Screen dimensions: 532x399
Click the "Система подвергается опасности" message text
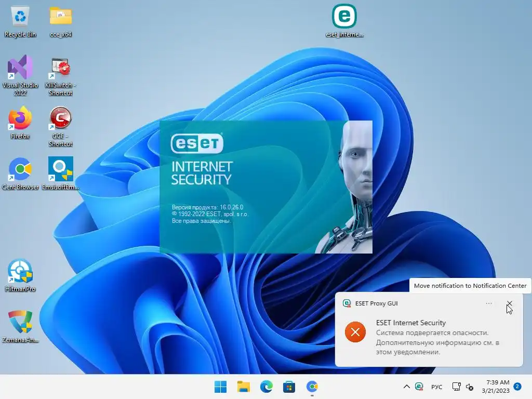(x=432, y=332)
